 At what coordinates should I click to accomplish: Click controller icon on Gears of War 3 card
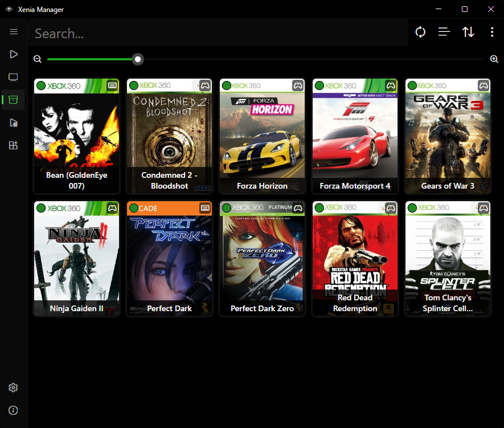[x=483, y=85]
